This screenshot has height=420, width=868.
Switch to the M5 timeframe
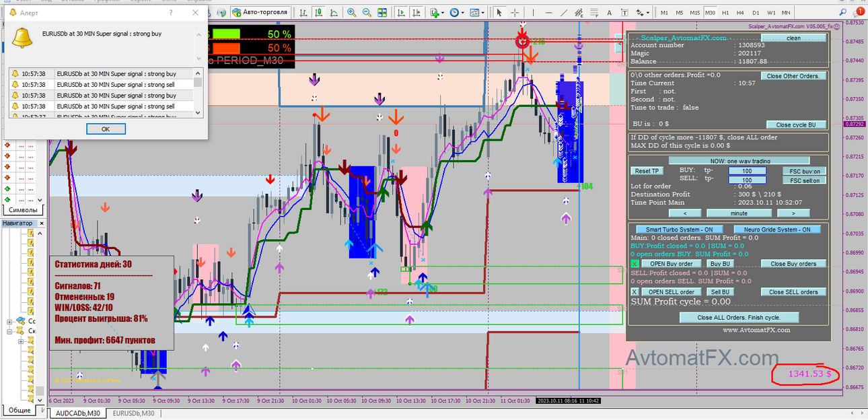680,13
